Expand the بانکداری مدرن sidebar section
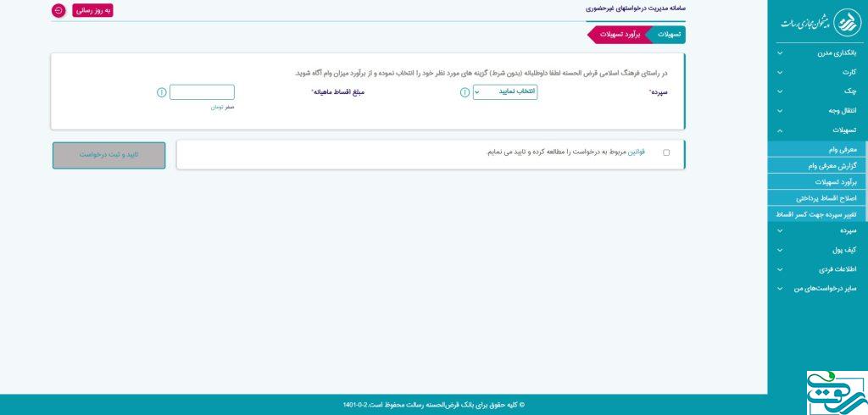This screenshot has height=415, width=868. 817,53
